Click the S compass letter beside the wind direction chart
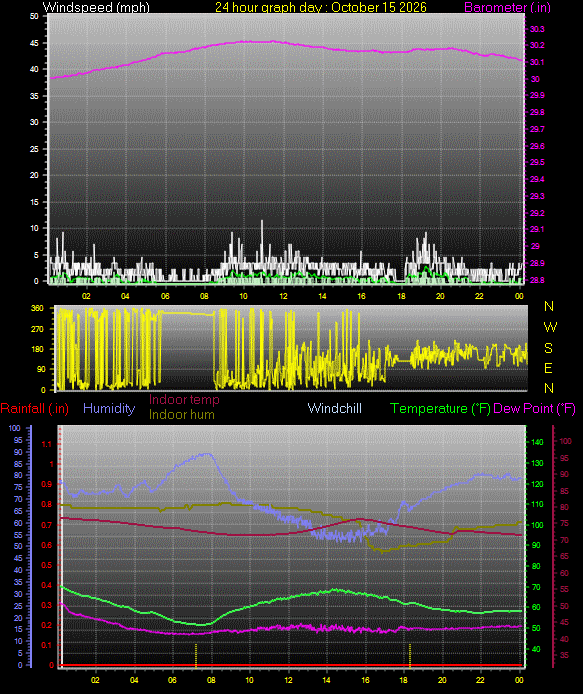 click(548, 348)
